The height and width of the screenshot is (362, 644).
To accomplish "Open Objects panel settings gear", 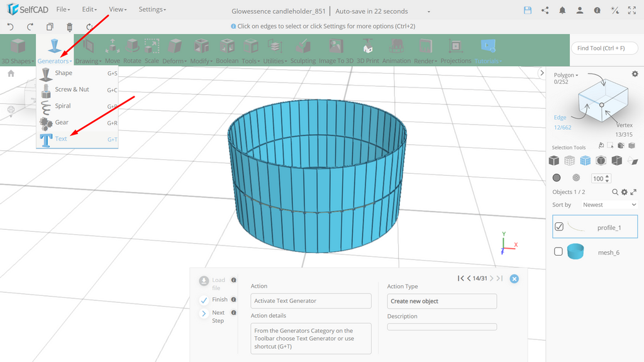I will point(625,192).
